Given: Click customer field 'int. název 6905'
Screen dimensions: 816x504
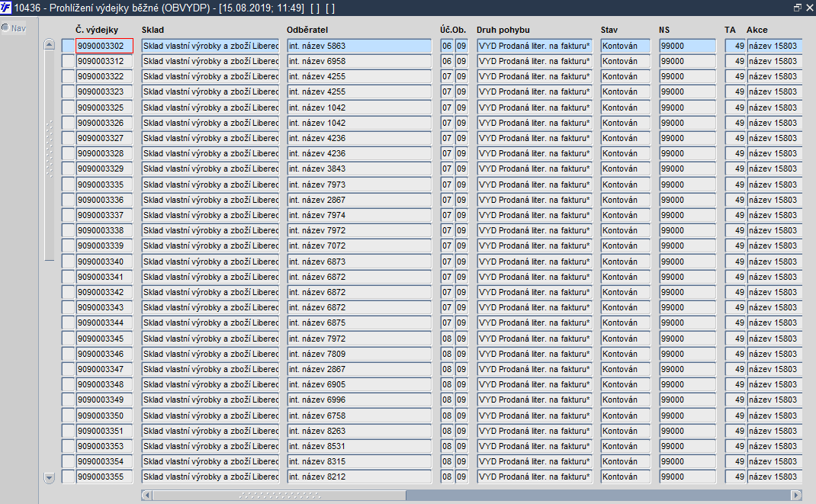Looking at the screenshot, I should coord(359,384).
